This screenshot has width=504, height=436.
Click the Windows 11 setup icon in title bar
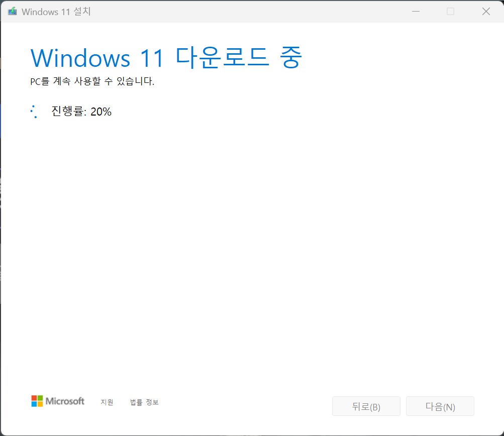tap(12, 11)
